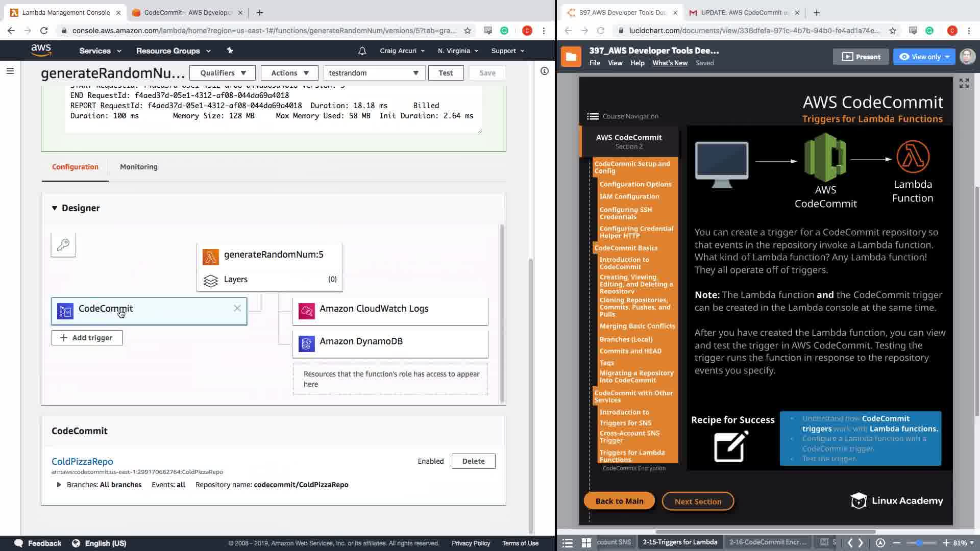Collapse the Designer section
Viewport: 980px width, 551px height.
[x=55, y=208]
